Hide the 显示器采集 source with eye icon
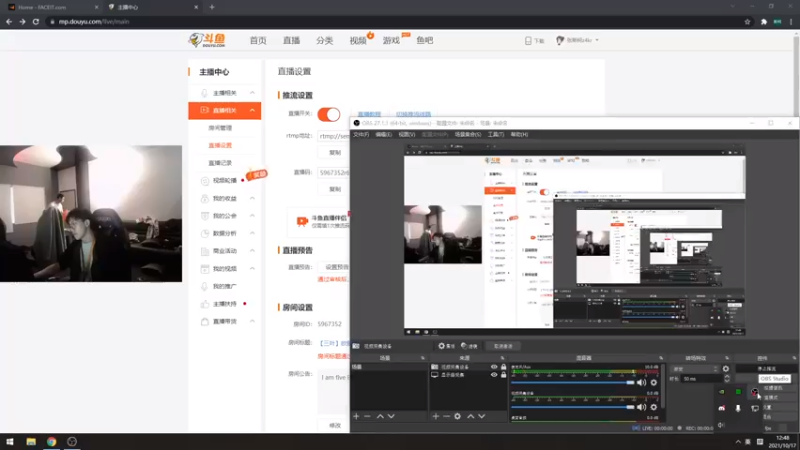The height and width of the screenshot is (450, 800). 494,374
